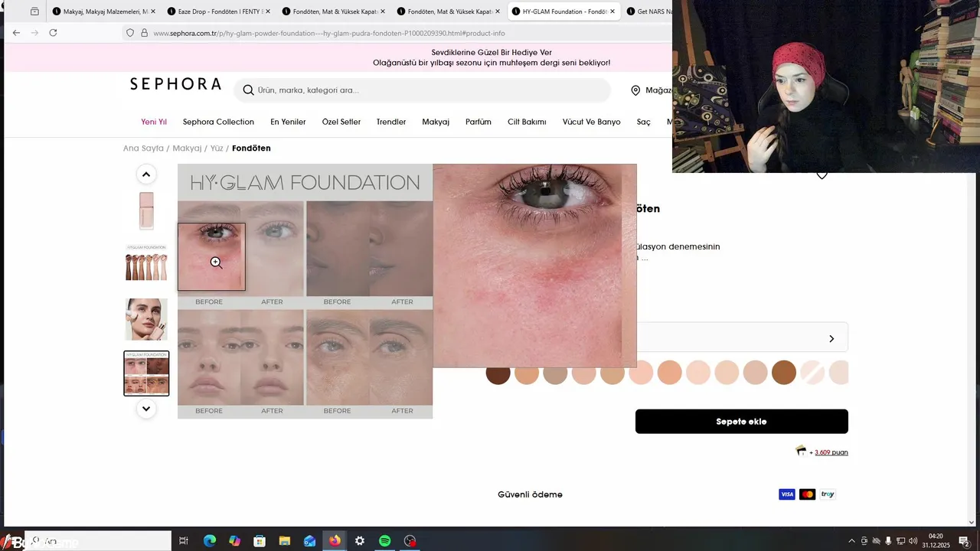This screenshot has width=980, height=551.
Task: Open the notification center icon
Action: pos(964,541)
